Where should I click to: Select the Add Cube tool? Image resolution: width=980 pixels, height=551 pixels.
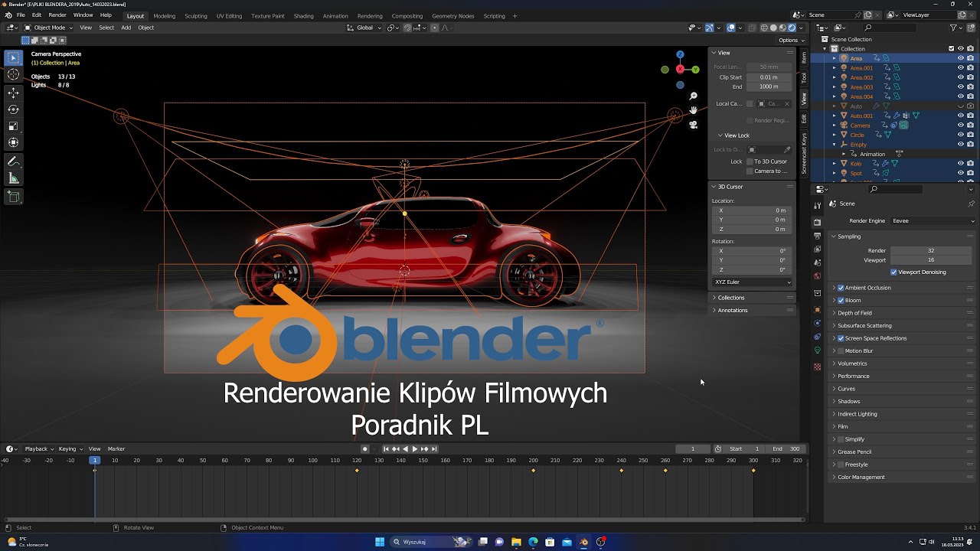point(14,197)
